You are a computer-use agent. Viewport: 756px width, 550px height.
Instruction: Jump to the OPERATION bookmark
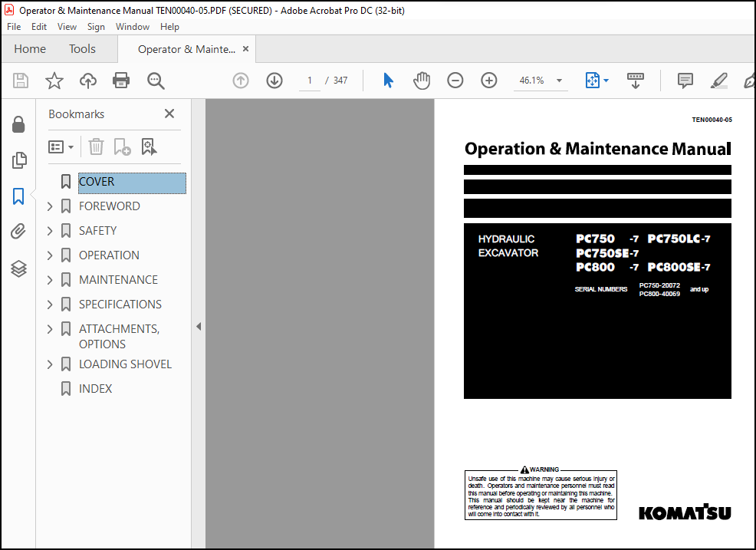point(109,255)
